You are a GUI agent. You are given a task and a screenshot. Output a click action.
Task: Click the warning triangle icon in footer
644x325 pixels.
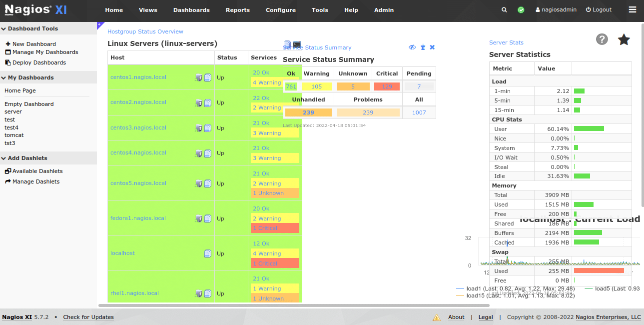(x=436, y=317)
